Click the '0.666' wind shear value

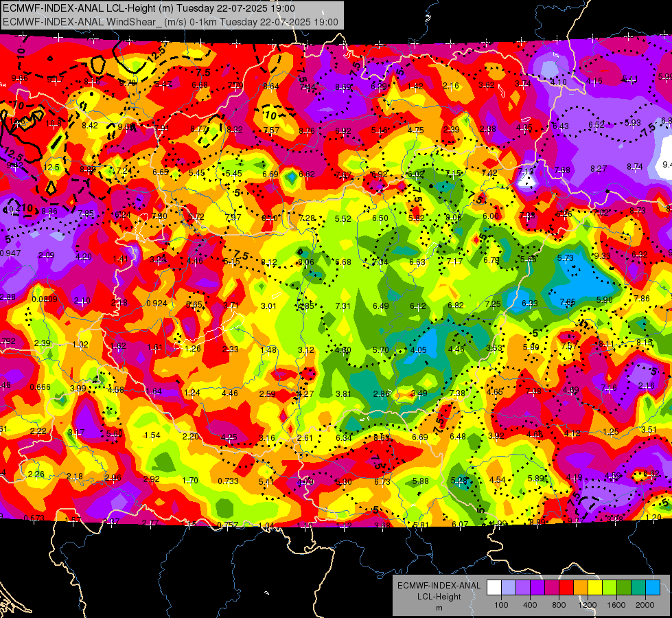point(40,387)
